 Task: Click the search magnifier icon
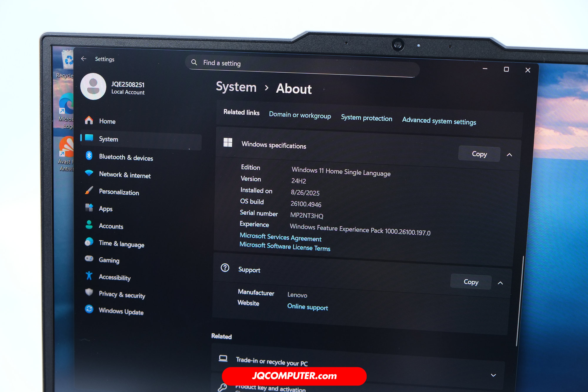pos(194,62)
